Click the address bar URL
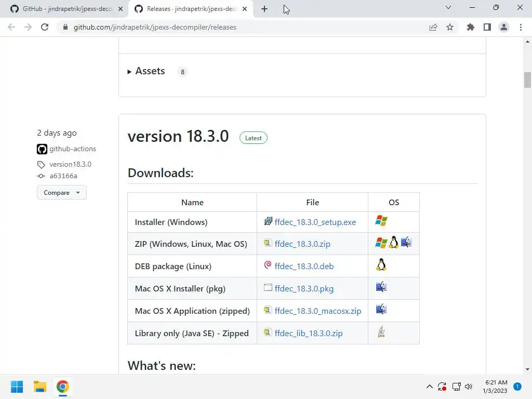The image size is (532, 399). 155,27
